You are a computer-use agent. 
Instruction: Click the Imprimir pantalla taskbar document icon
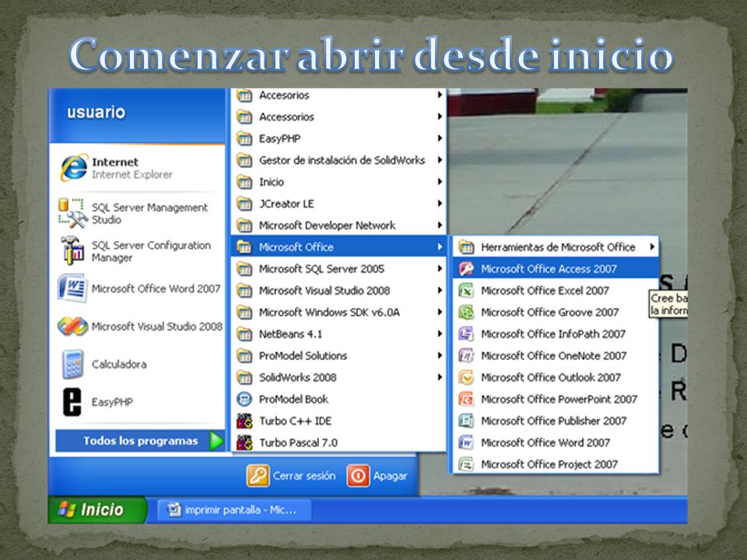point(175,510)
